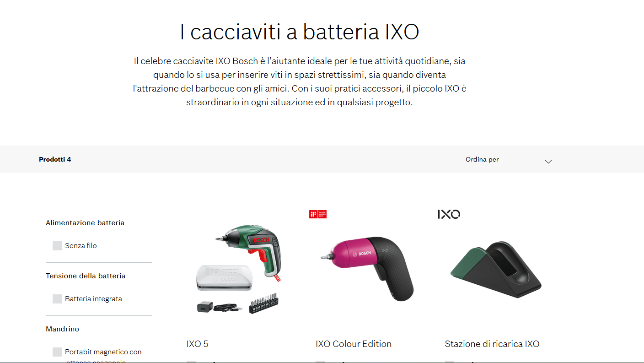
Task: Open the Stazione di ricarica IXO link
Action: pyautogui.click(x=492, y=344)
